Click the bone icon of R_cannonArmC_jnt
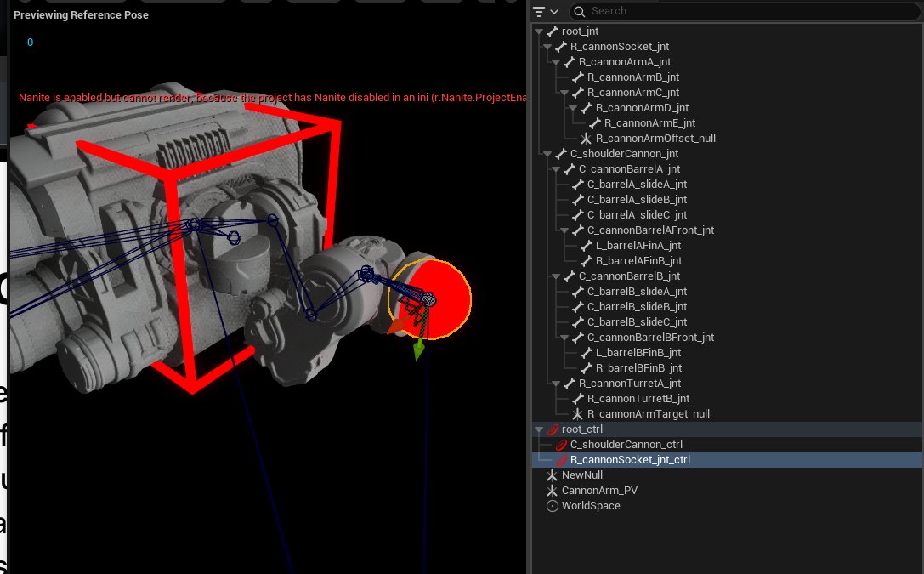 coord(577,93)
